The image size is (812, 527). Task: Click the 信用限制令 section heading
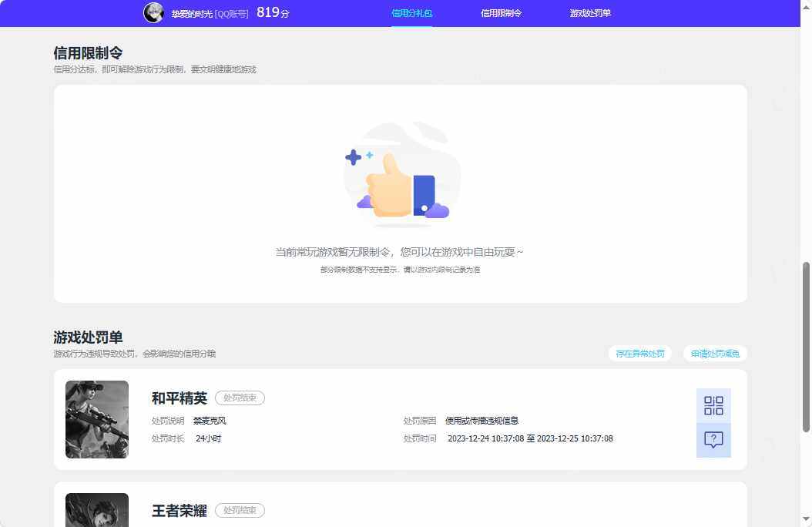coord(88,53)
